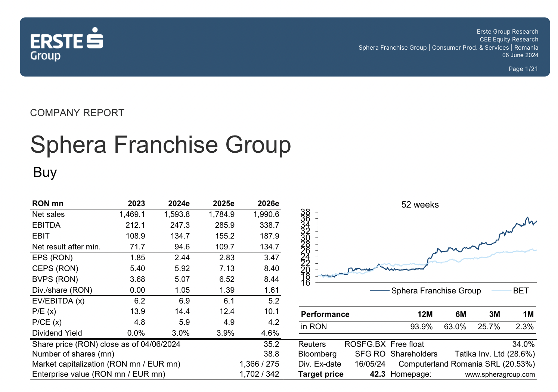Click the 12M performance value '93.9%'
Image resolution: width=558 pixels, height=392 pixels.
pyautogui.click(x=421, y=327)
